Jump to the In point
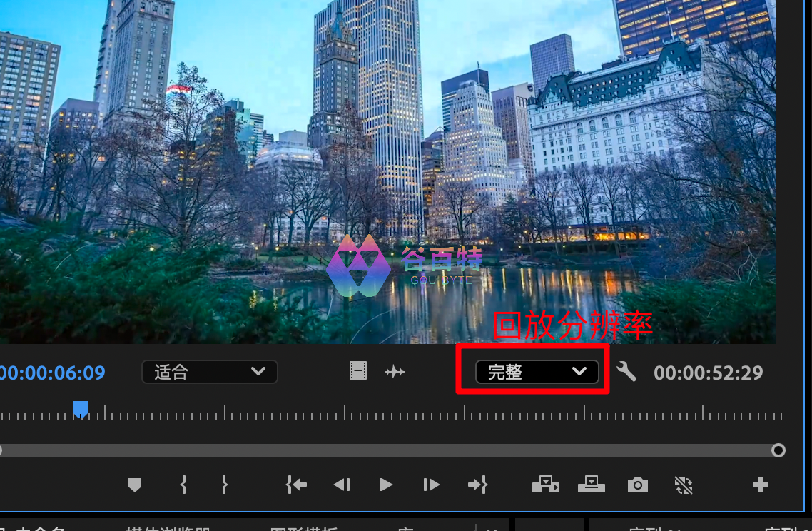The height and width of the screenshot is (531, 812). pos(296,485)
